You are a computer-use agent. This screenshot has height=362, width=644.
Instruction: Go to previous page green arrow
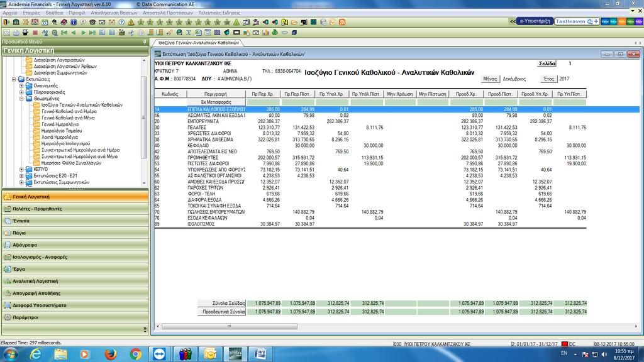coord(74,33)
